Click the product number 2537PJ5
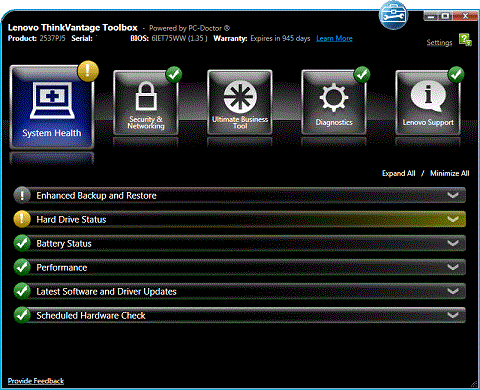 (52, 38)
